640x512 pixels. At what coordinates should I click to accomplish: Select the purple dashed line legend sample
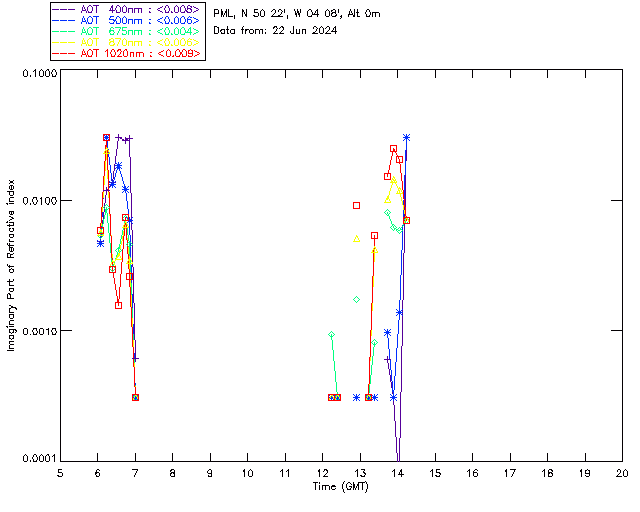click(x=64, y=9)
